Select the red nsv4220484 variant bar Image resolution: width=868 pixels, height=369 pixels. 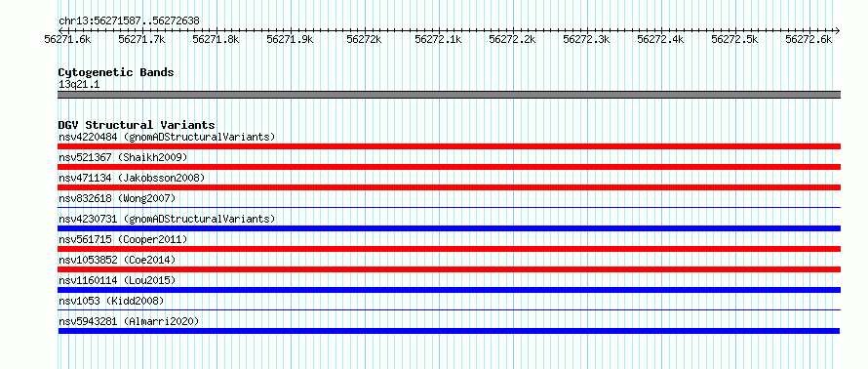click(449, 146)
